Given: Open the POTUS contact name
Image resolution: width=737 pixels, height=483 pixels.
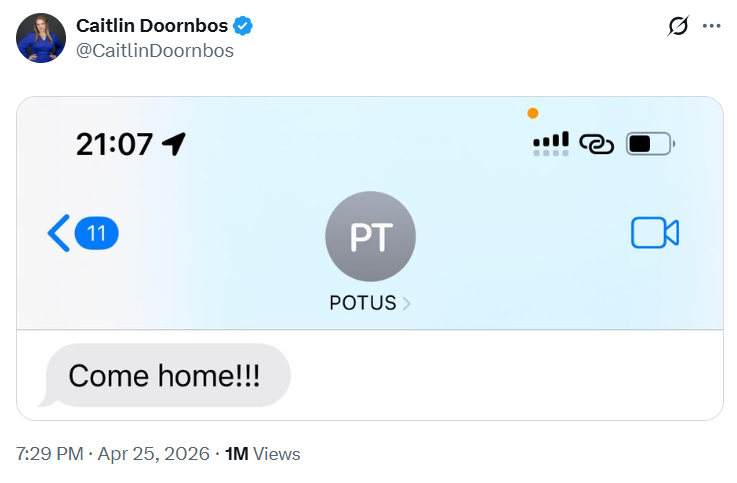Looking at the screenshot, I should [363, 303].
